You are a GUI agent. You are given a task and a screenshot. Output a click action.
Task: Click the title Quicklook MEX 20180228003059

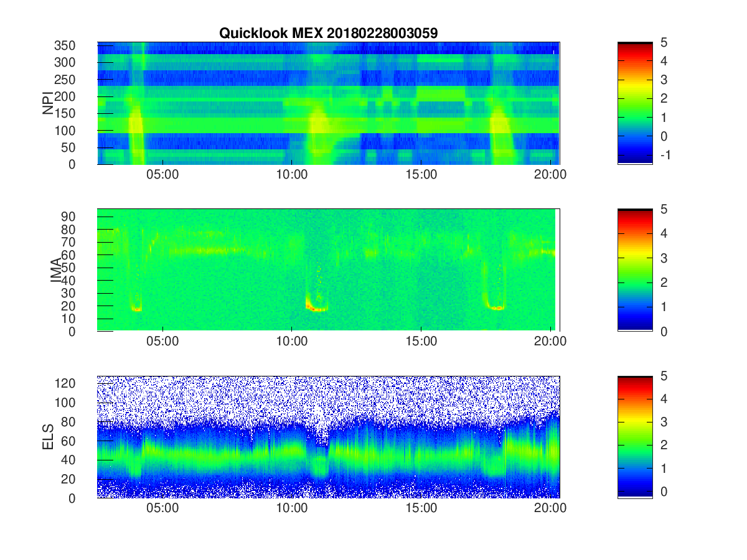coord(328,33)
